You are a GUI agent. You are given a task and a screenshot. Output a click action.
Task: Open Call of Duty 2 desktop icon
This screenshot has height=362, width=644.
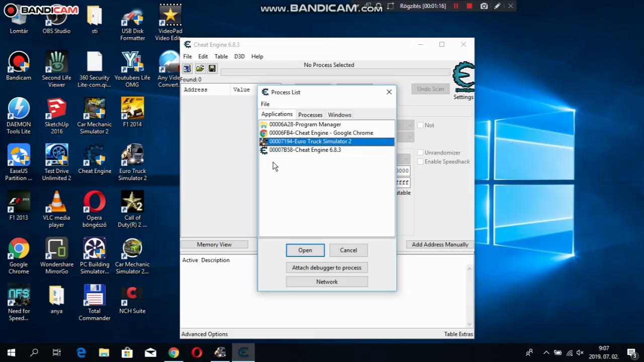132,210
